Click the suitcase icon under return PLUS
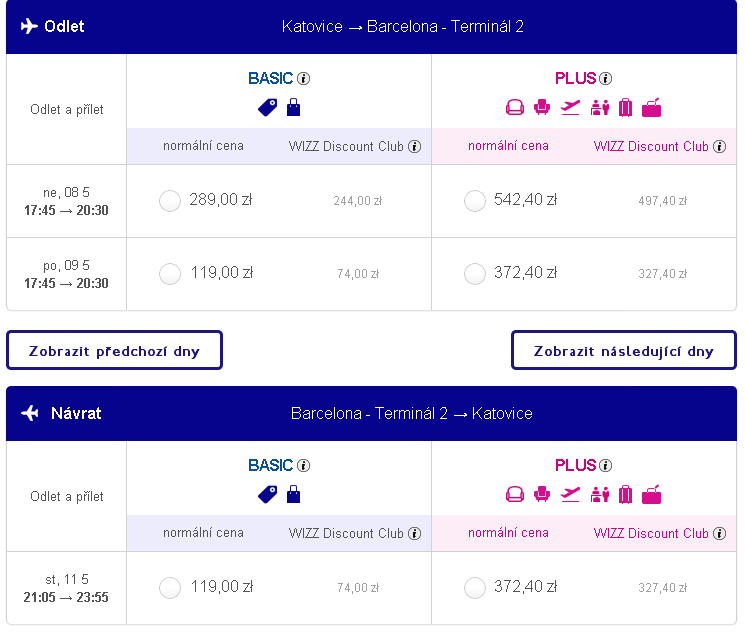This screenshot has height=633, width=745. pyautogui.click(x=626, y=495)
